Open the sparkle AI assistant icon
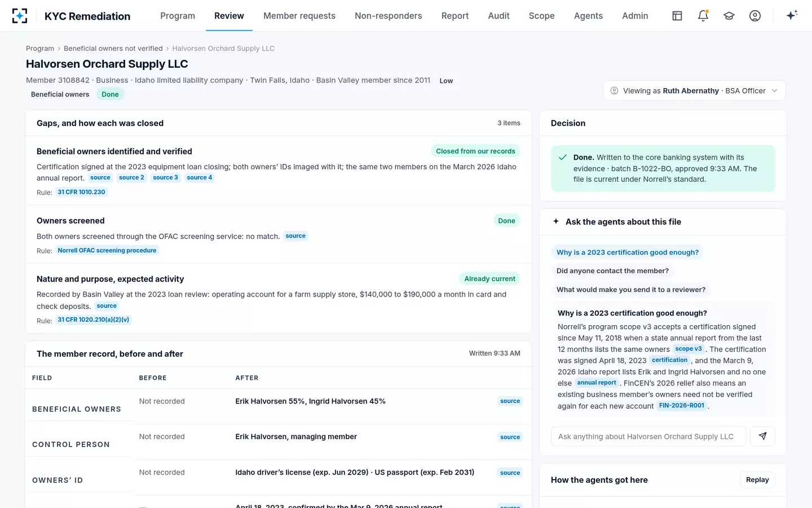Screen dimensions: 812x508 pos(792,16)
